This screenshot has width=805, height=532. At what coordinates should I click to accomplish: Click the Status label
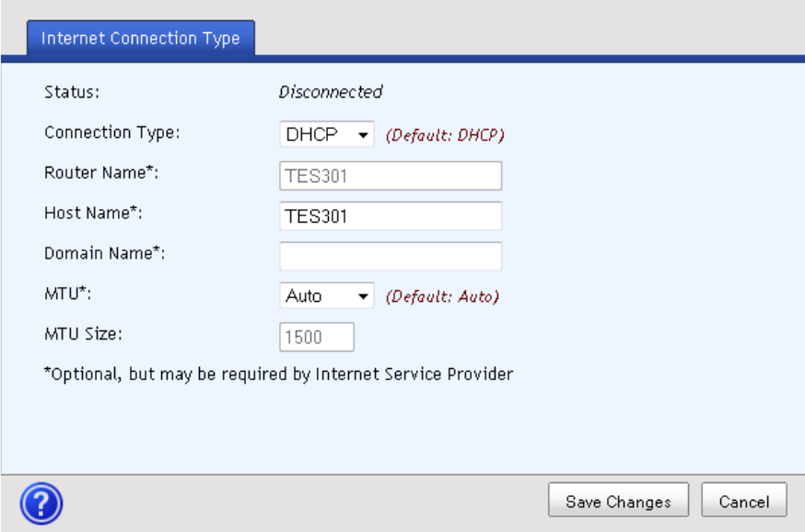pyautogui.click(x=71, y=92)
